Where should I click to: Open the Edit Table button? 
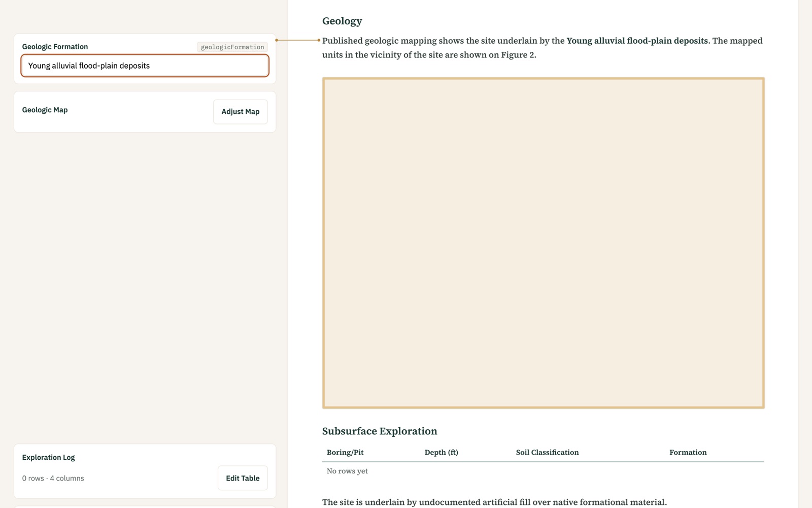pyautogui.click(x=243, y=478)
